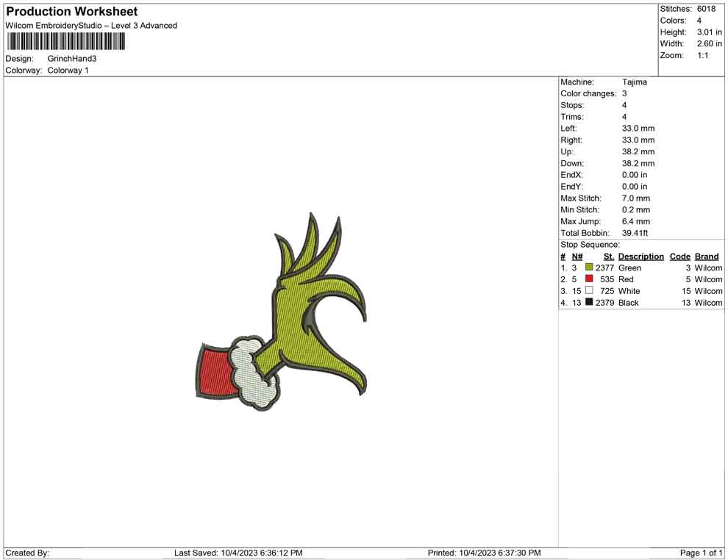This screenshot has width=728, height=560.
Task: Click the Brand column header
Action: click(x=707, y=256)
